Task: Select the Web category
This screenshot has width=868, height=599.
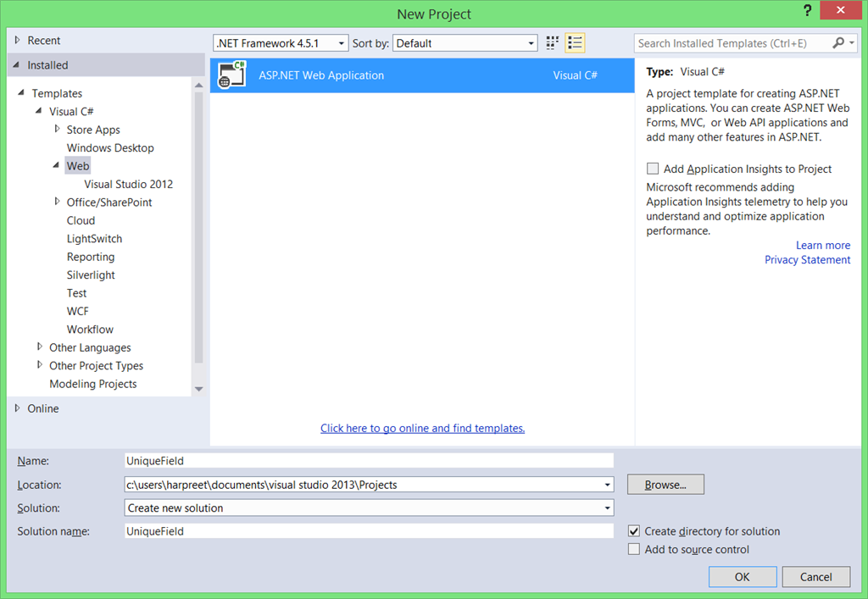Action: click(x=77, y=166)
